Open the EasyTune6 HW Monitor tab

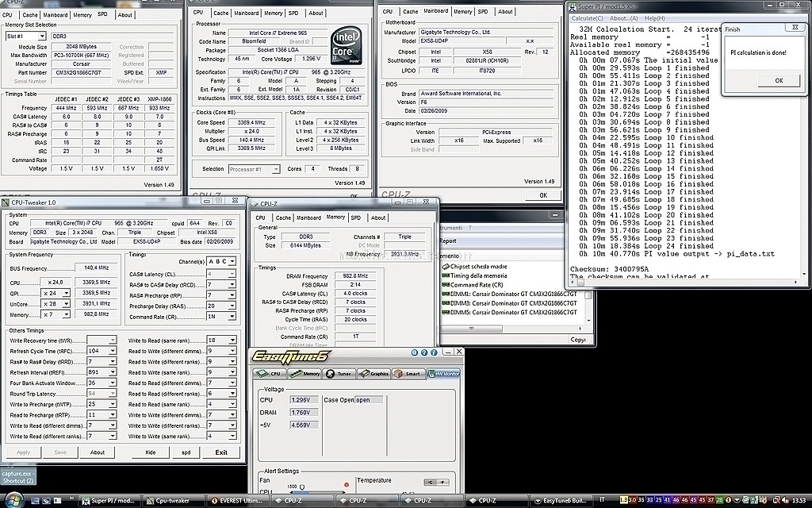[x=443, y=373]
